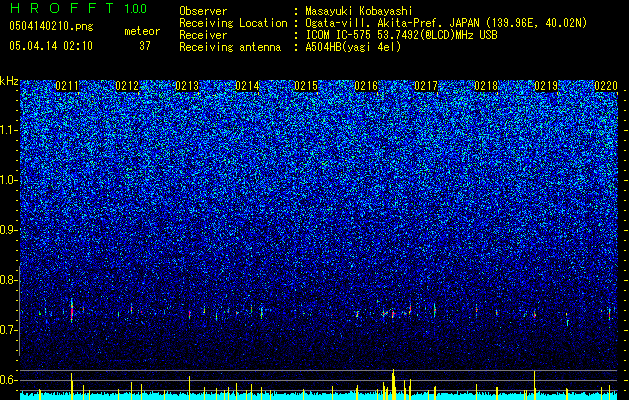Click the 0212 time marker
This screenshot has width=629, height=400.
click(127, 86)
